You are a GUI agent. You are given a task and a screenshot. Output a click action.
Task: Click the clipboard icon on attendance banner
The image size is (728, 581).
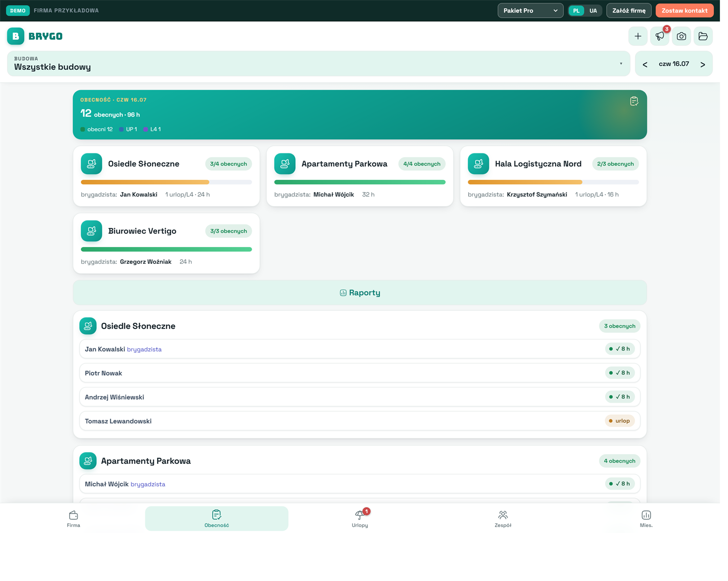pos(634,101)
